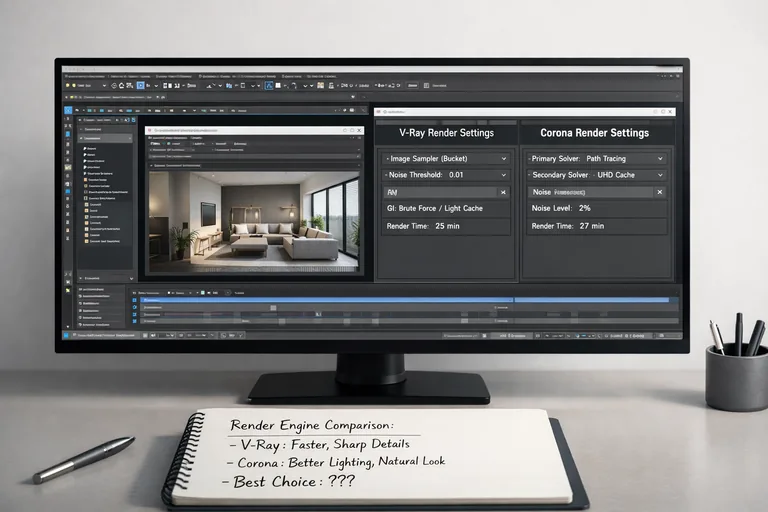
Task: Select the V-Ray Render Settings tab
Action: tap(445, 132)
